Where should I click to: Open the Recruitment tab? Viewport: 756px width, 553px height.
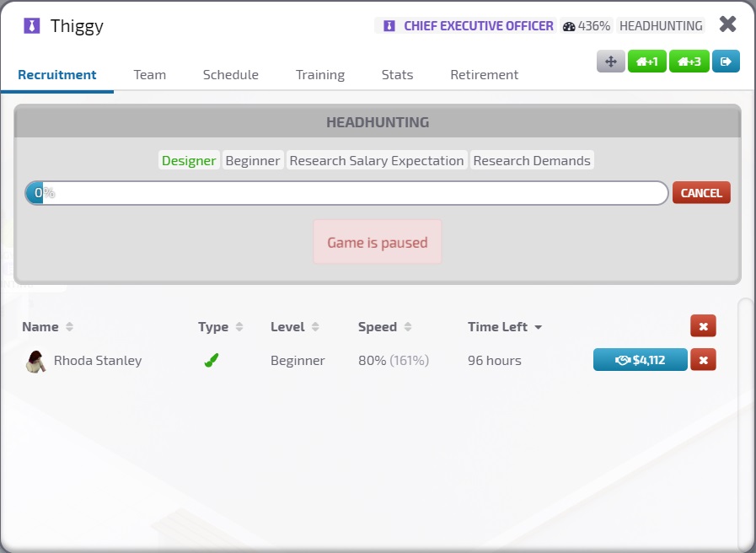point(57,75)
